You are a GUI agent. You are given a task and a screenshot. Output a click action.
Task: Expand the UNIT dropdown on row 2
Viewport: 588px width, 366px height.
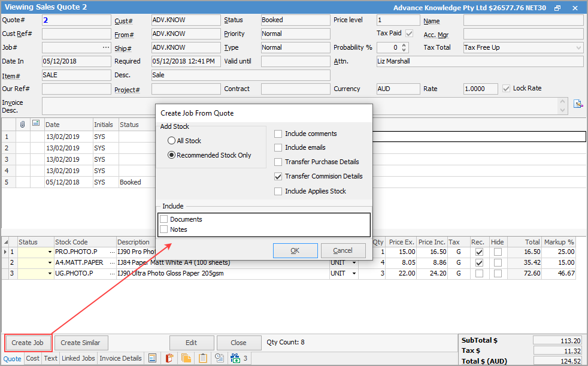pyautogui.click(x=354, y=263)
